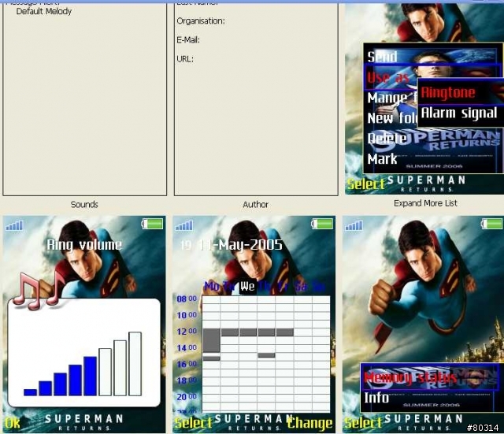This screenshot has width=504, height=434.
Task: Click the 16 00 time label
Action: [187, 364]
